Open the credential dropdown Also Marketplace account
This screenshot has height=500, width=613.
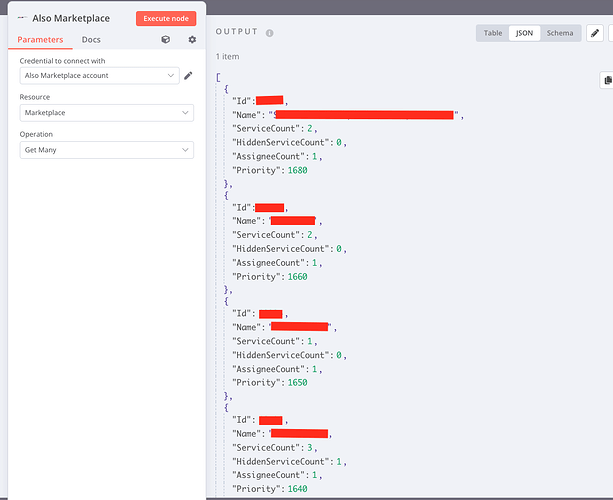[99, 75]
